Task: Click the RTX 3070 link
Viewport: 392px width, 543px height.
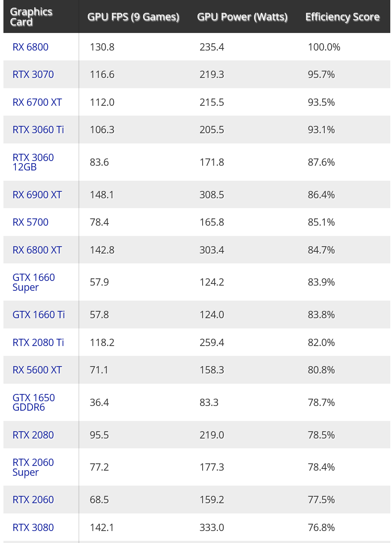Action: (33, 75)
